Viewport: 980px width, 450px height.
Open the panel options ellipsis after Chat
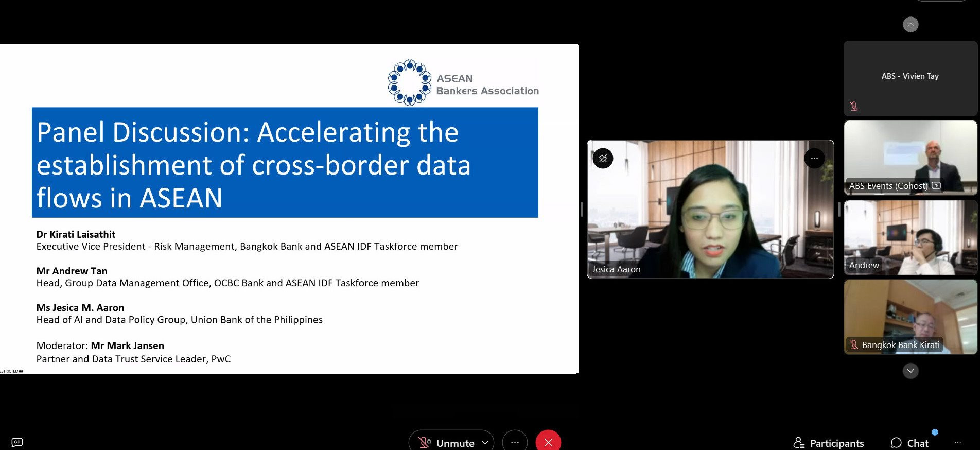click(x=958, y=442)
